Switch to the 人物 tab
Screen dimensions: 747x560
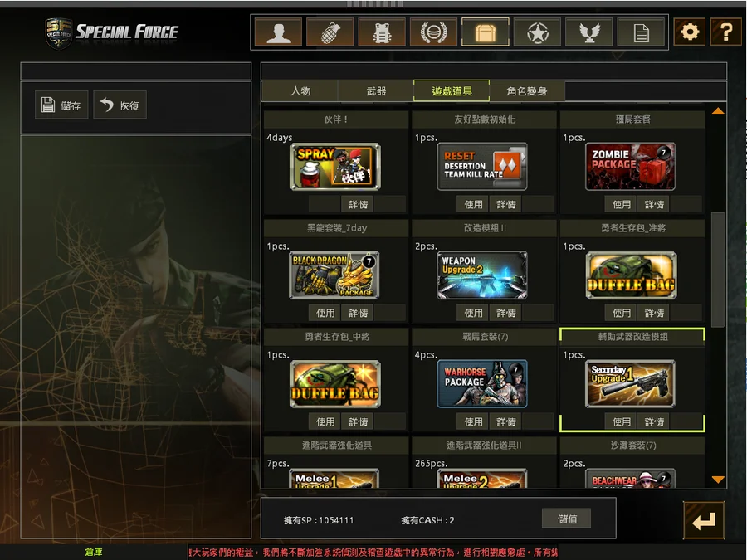click(300, 91)
